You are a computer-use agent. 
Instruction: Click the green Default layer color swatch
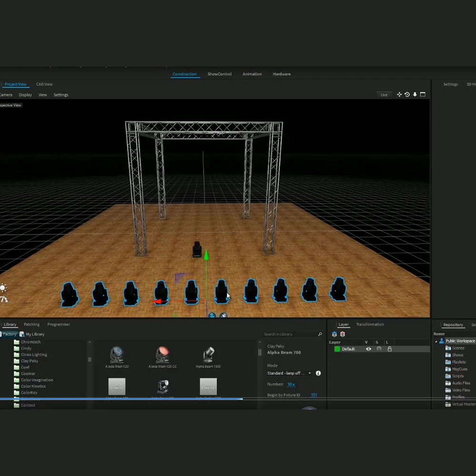click(x=337, y=349)
